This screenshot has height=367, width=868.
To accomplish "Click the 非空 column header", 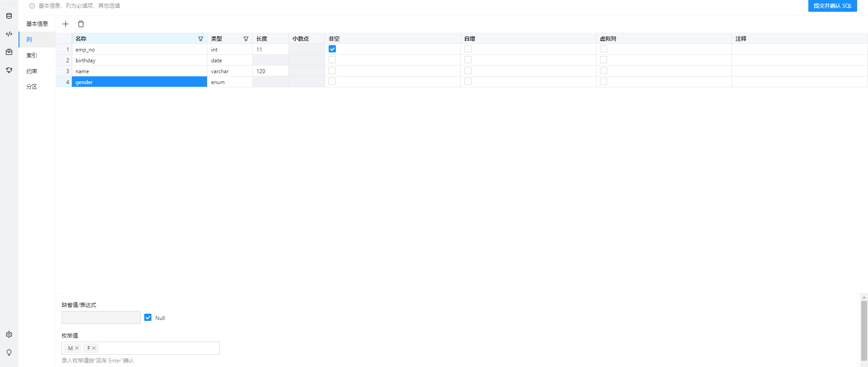I will point(392,38).
